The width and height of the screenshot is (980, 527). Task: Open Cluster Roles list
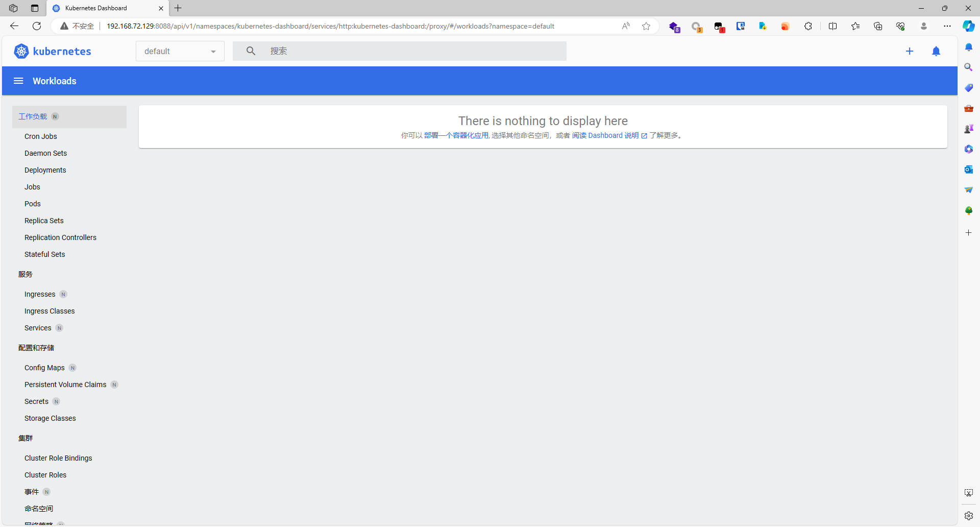tap(45, 475)
